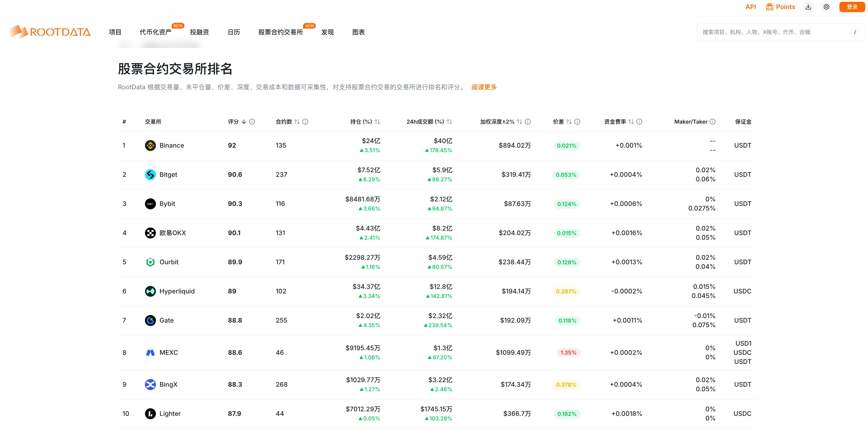This screenshot has height=435, width=868.
Task: Sort table by 加权深度±2% arrows
Action: (520, 122)
